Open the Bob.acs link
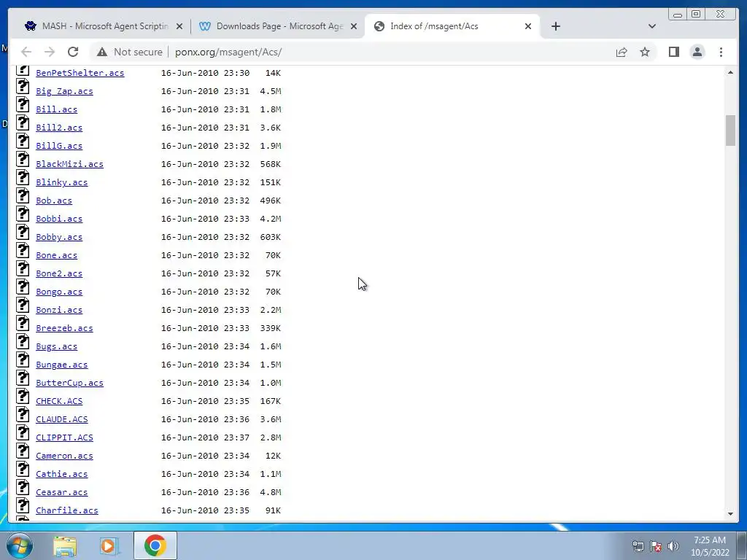 pyautogui.click(x=54, y=201)
